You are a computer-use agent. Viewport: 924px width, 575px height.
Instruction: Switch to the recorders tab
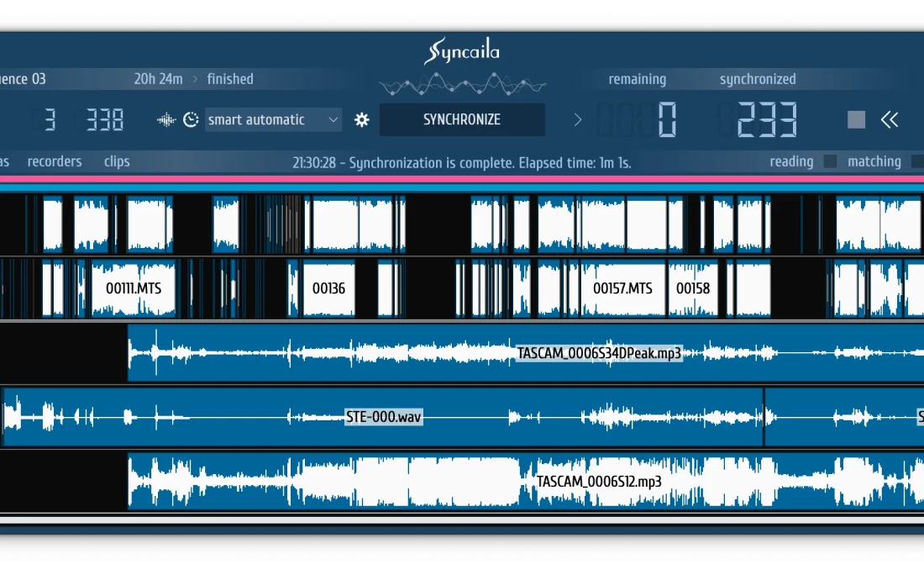tap(55, 161)
